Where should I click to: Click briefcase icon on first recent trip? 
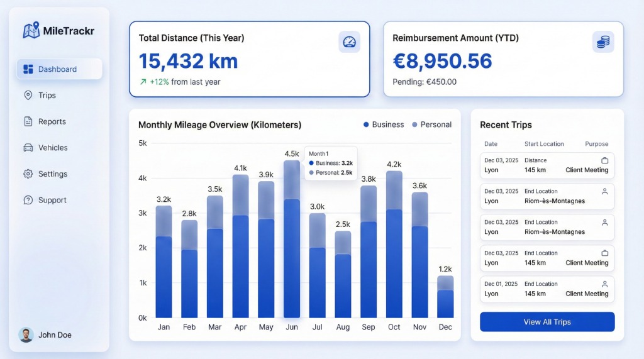604,160
